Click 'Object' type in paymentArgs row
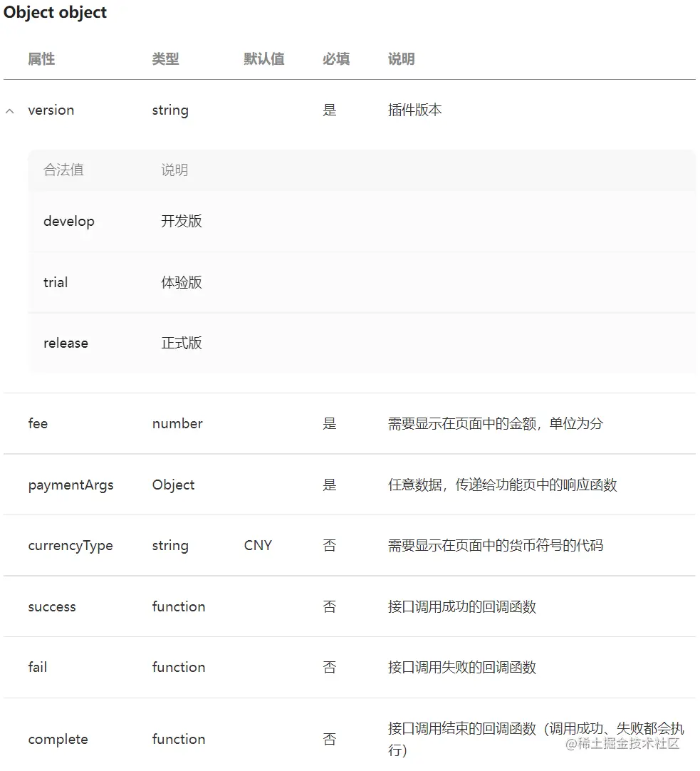Viewport: 700px width, 771px height. point(174,485)
